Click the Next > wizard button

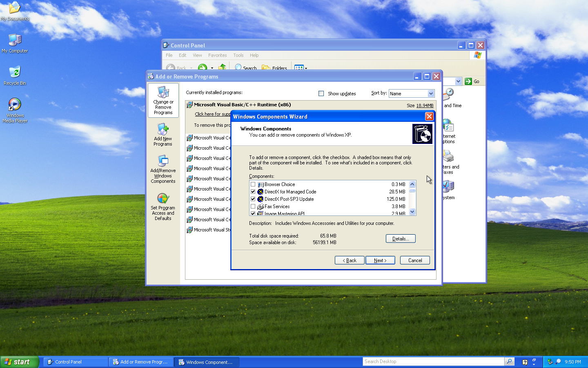(380, 260)
